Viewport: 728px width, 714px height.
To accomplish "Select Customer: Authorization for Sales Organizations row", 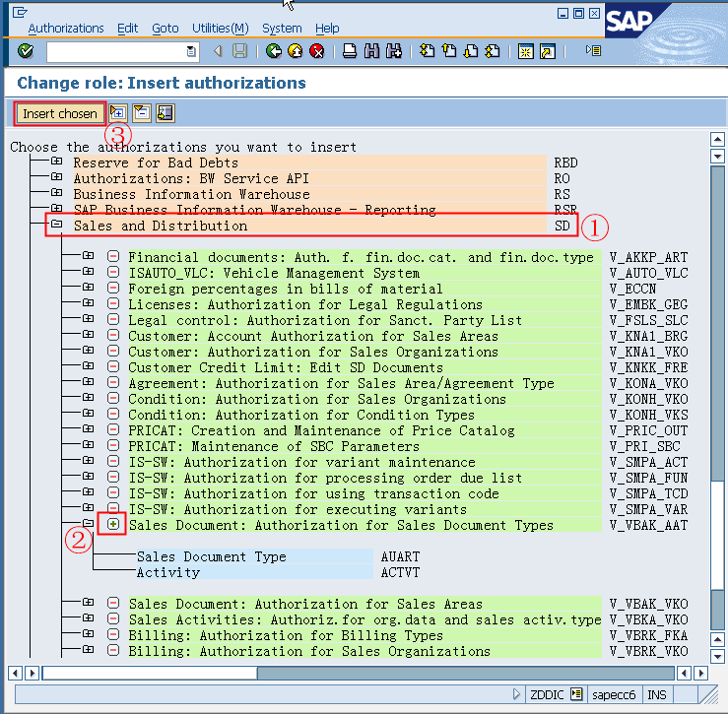I will (364, 352).
